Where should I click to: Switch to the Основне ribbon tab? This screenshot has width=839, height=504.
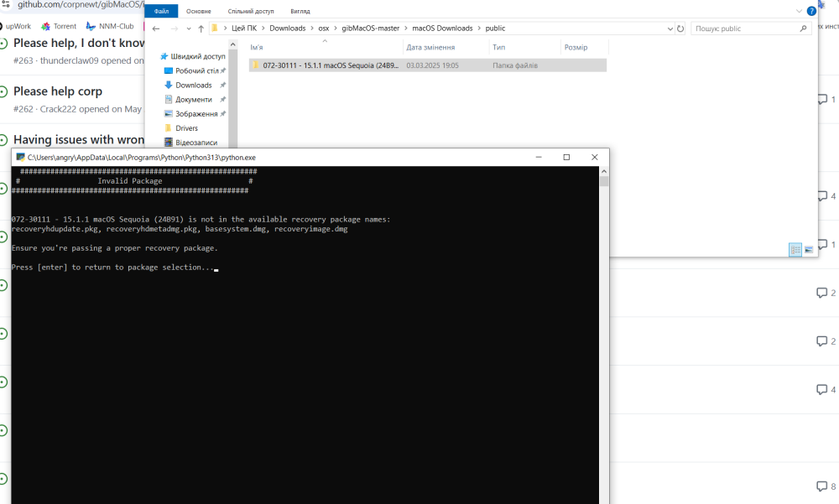coord(199,11)
